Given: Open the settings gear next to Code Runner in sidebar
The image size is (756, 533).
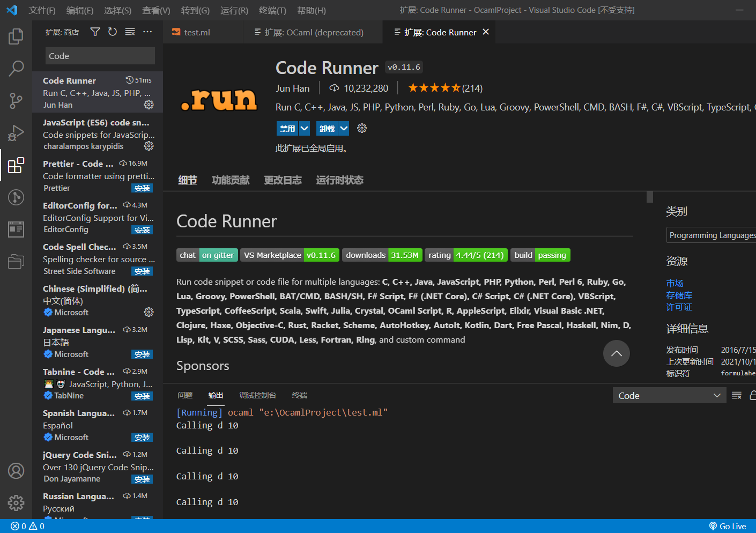Looking at the screenshot, I should pyautogui.click(x=149, y=105).
